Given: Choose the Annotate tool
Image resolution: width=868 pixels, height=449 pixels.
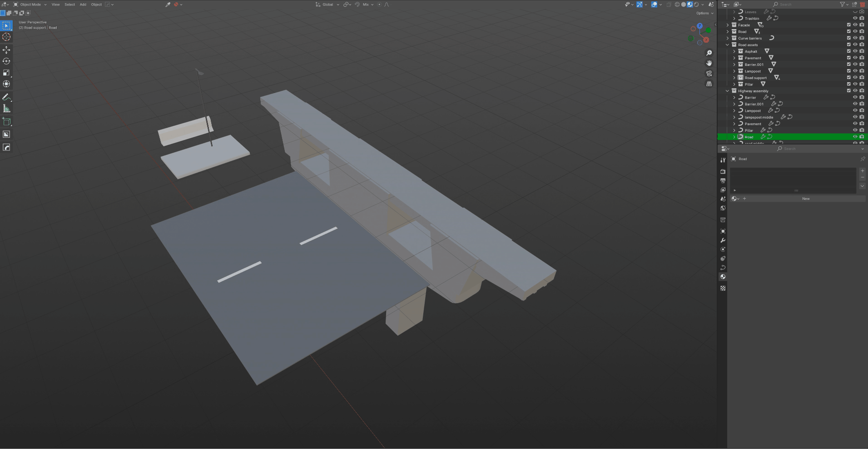Looking at the screenshot, I should (x=6, y=97).
